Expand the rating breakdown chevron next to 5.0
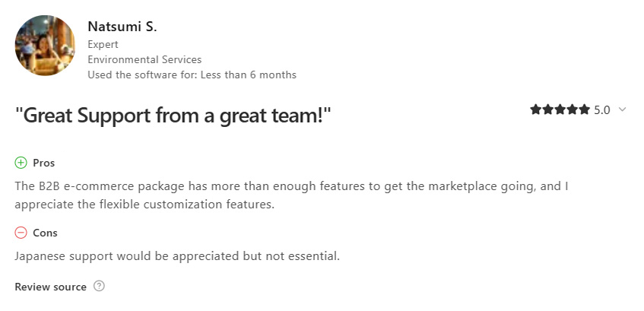 click(x=622, y=109)
